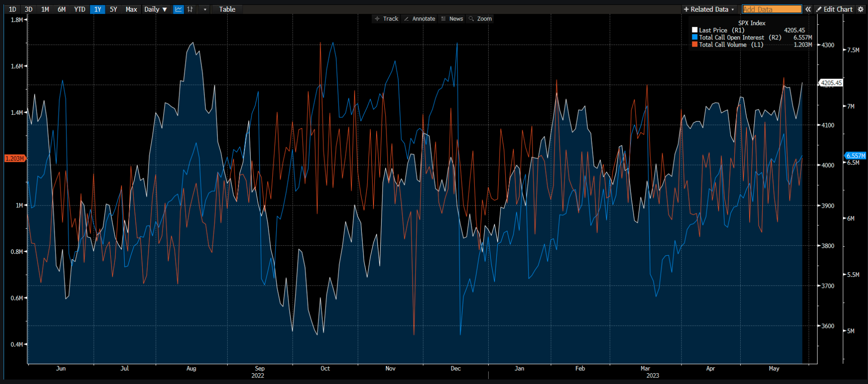Screen dimensions: 868x384
Task: Click the Aug label on the time axis
Action: tap(191, 368)
